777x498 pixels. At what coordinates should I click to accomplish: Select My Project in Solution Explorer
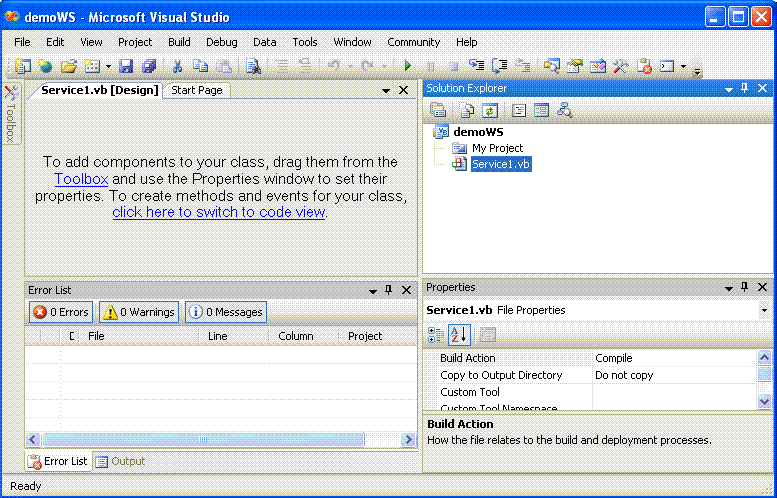tap(498, 148)
